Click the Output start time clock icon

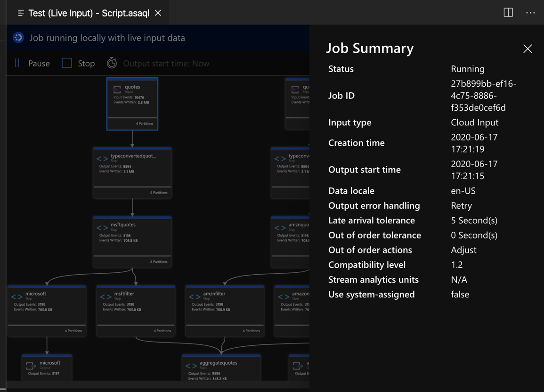(112, 63)
